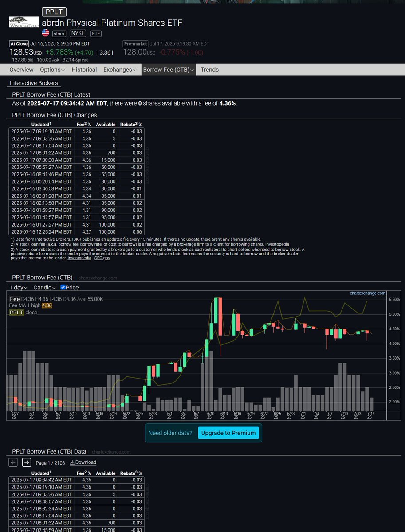Viewport: 405px width, 532px height.
Task: Open the Overview tab
Action: coord(21,70)
